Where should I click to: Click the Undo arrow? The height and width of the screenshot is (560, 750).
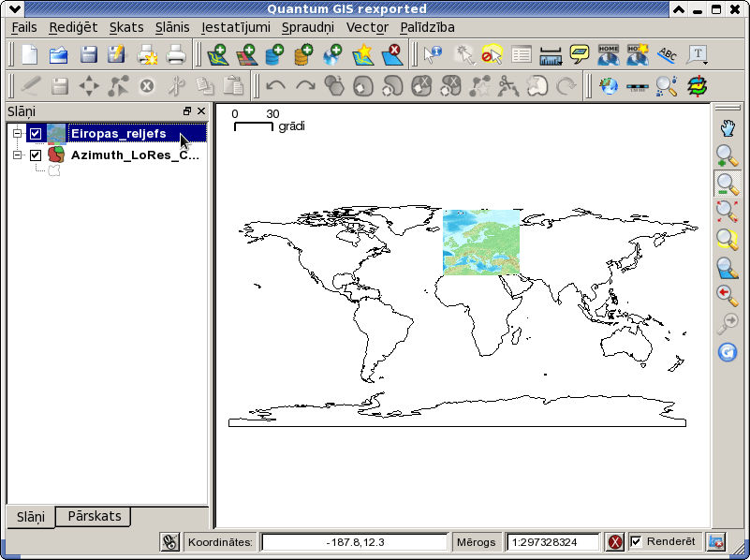(276, 86)
